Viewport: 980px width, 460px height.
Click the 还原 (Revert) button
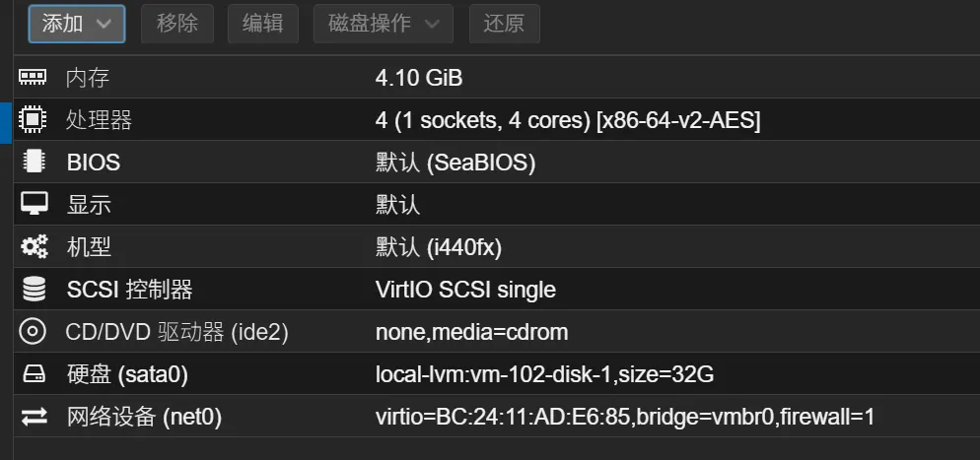point(505,25)
